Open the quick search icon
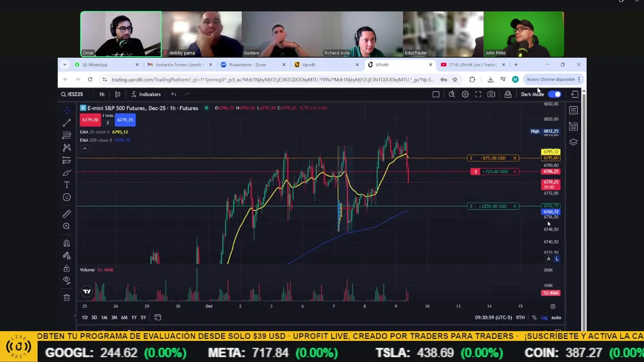This screenshot has width=644, height=362. 452,94
